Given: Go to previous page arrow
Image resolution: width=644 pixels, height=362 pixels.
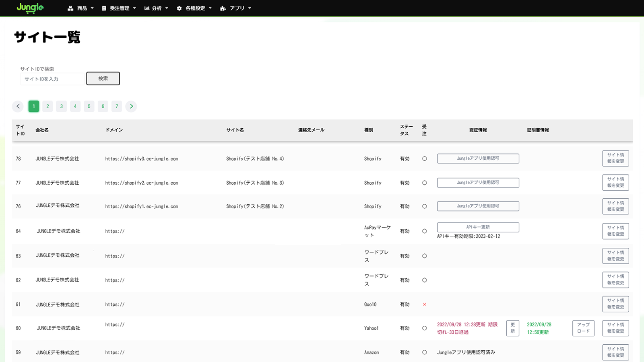Looking at the screenshot, I should (x=18, y=106).
